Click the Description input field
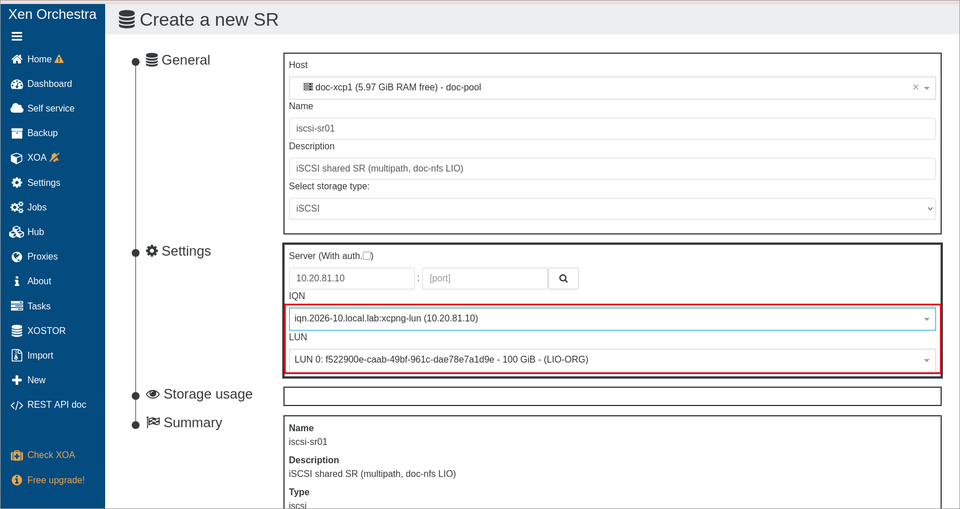This screenshot has height=509, width=960. 612,168
